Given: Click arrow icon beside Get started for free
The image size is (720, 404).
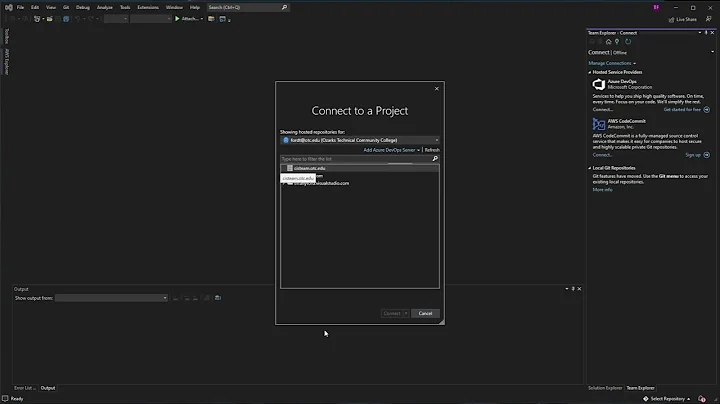Looking at the screenshot, I should click(707, 110).
